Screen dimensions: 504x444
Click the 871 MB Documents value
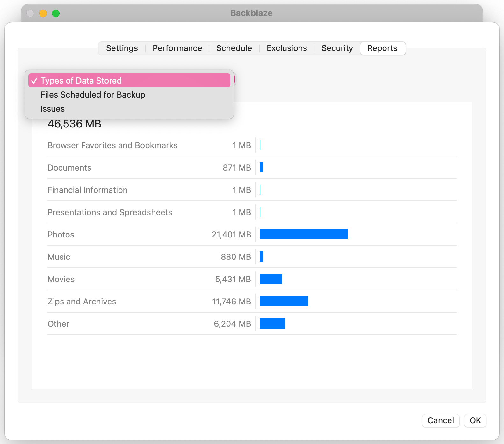[237, 168]
